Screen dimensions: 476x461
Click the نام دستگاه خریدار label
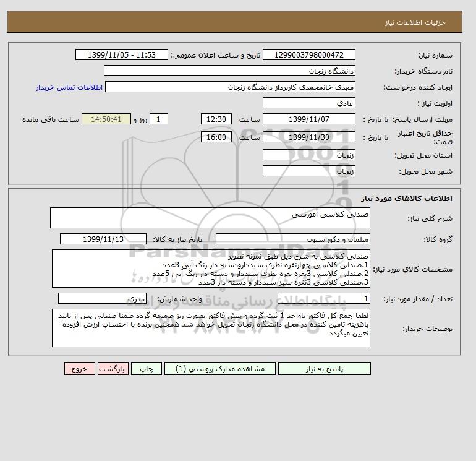[x=423, y=71]
